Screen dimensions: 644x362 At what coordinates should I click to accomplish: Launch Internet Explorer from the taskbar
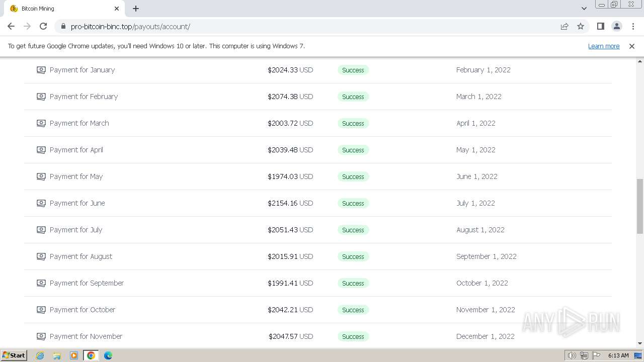point(40,355)
